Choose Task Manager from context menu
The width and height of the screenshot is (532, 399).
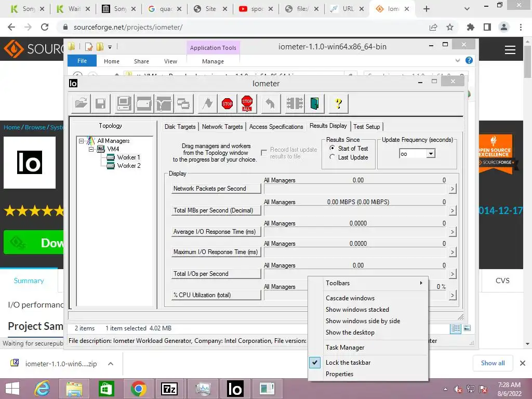[368, 348]
